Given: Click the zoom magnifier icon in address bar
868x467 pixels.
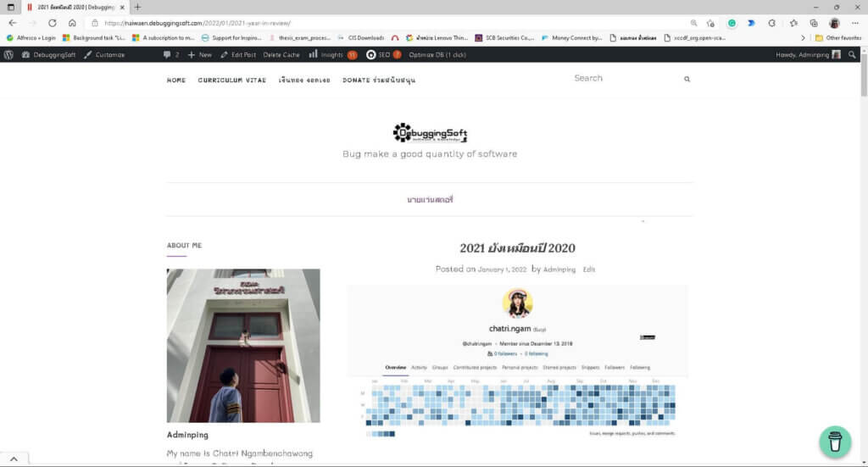Looking at the screenshot, I should [x=693, y=23].
